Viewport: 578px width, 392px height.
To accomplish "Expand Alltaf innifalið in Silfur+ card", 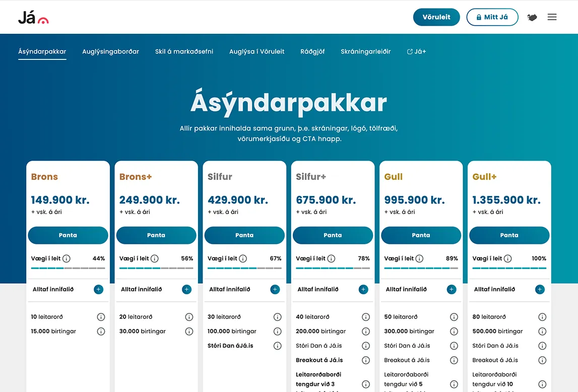I will point(363,289).
